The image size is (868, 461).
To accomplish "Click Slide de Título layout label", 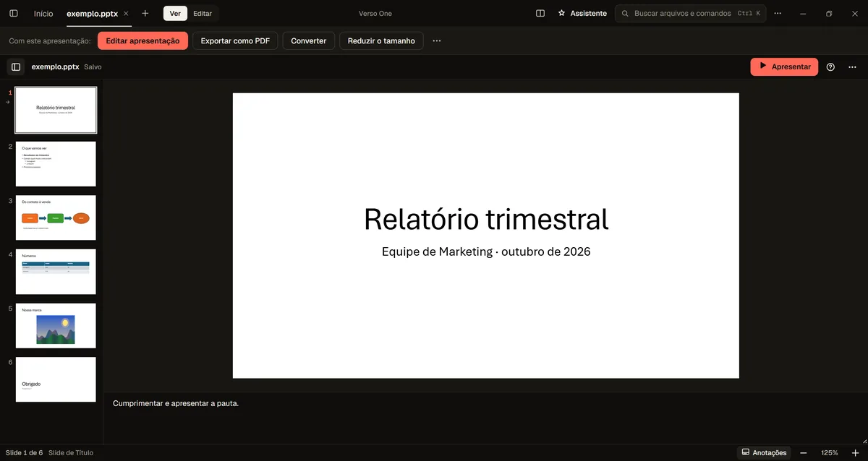I will point(71,453).
